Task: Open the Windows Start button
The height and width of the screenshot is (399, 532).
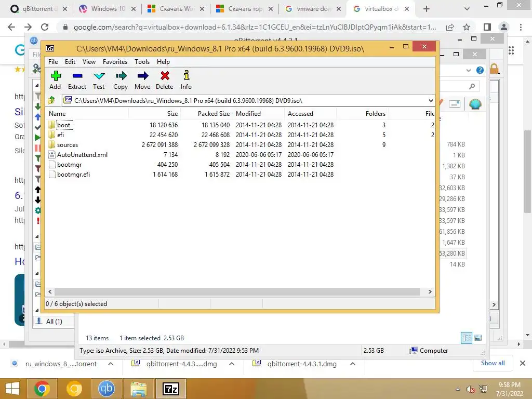Action: coord(12,389)
